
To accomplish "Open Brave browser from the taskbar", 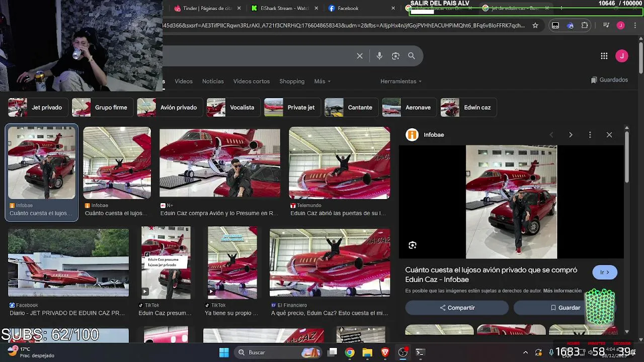I will point(385,352).
